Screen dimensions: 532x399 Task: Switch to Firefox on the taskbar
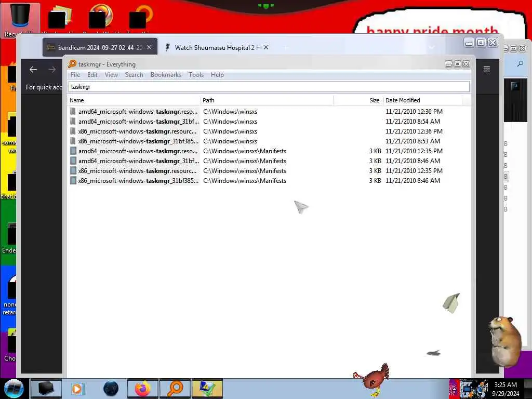143,389
